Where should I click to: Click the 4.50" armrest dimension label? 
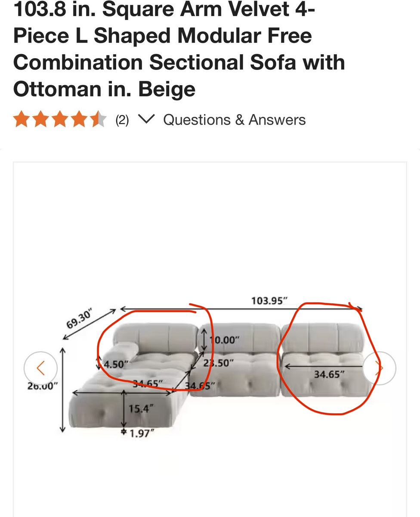115,364
